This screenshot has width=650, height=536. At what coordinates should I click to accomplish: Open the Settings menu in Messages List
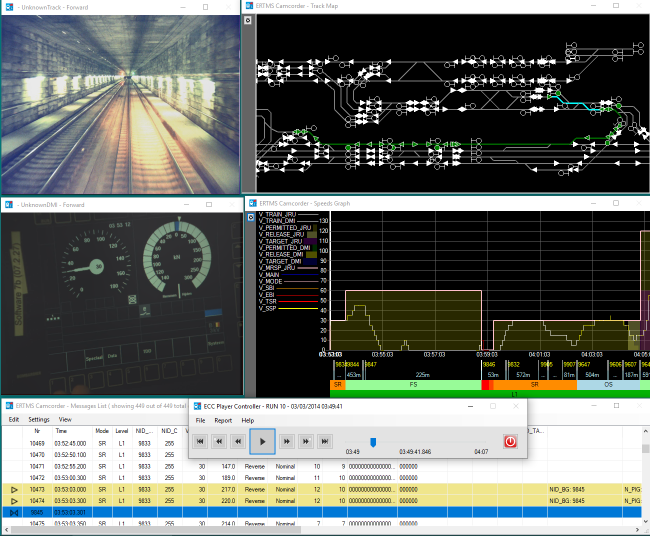coord(39,420)
